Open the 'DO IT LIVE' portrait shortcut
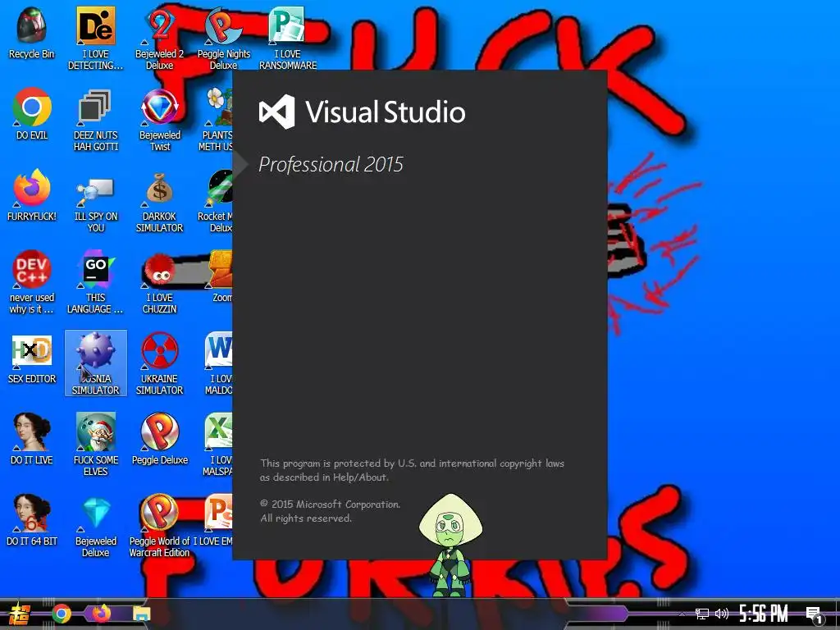 pos(32,438)
